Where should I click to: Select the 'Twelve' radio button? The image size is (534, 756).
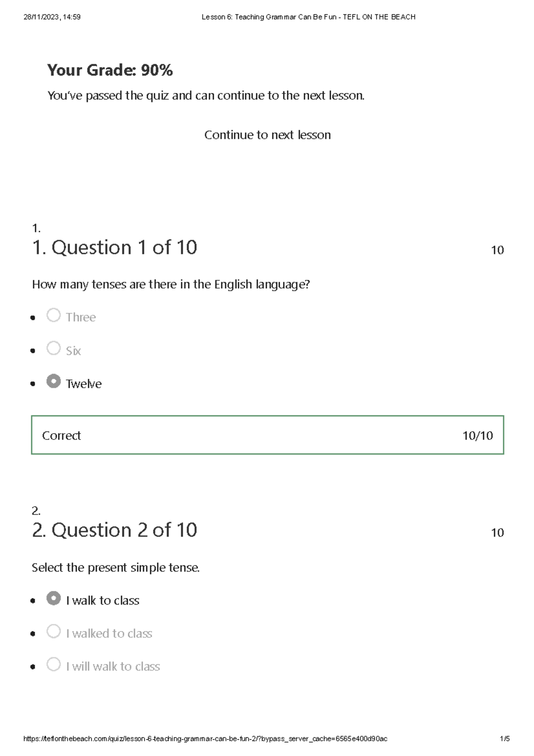click(x=54, y=382)
